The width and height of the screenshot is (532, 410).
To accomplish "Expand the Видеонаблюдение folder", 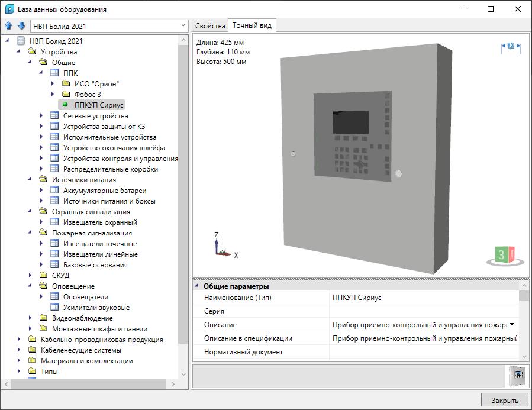I will tap(30, 318).
